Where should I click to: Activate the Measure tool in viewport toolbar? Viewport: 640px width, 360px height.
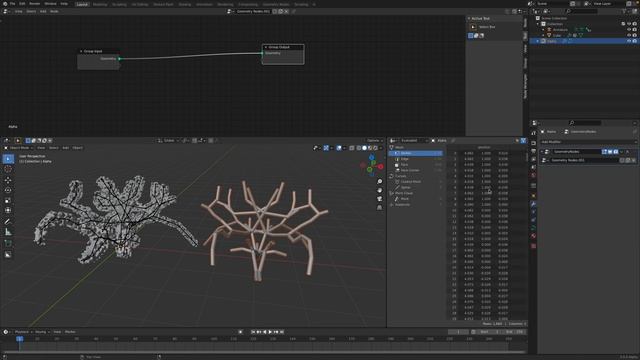tap(8, 232)
